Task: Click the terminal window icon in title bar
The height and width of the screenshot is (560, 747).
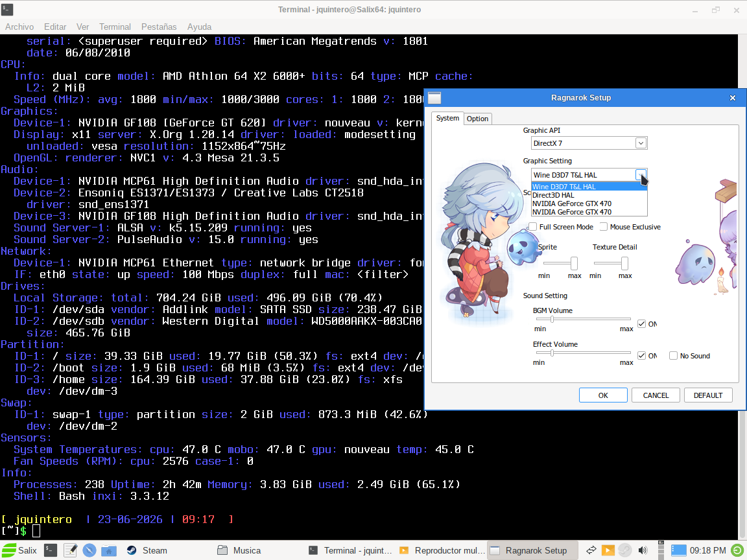Action: click(x=7, y=10)
